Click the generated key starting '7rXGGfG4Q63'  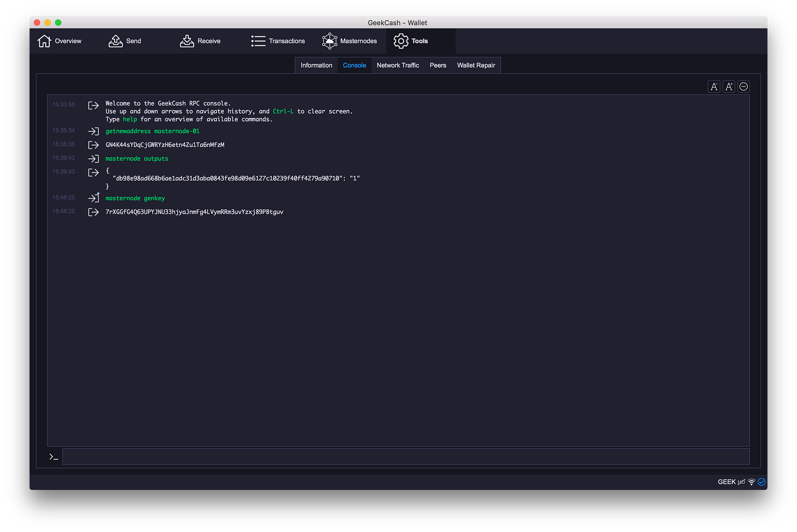point(194,212)
